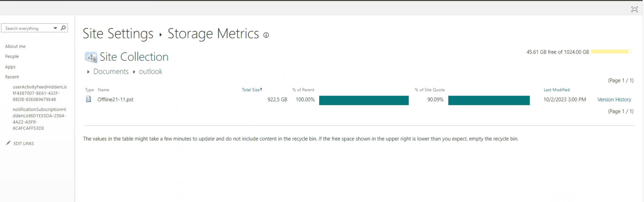Screen dimensions: 644x202
Task: Click the Offline21-11.pst file type icon
Action: click(x=88, y=99)
